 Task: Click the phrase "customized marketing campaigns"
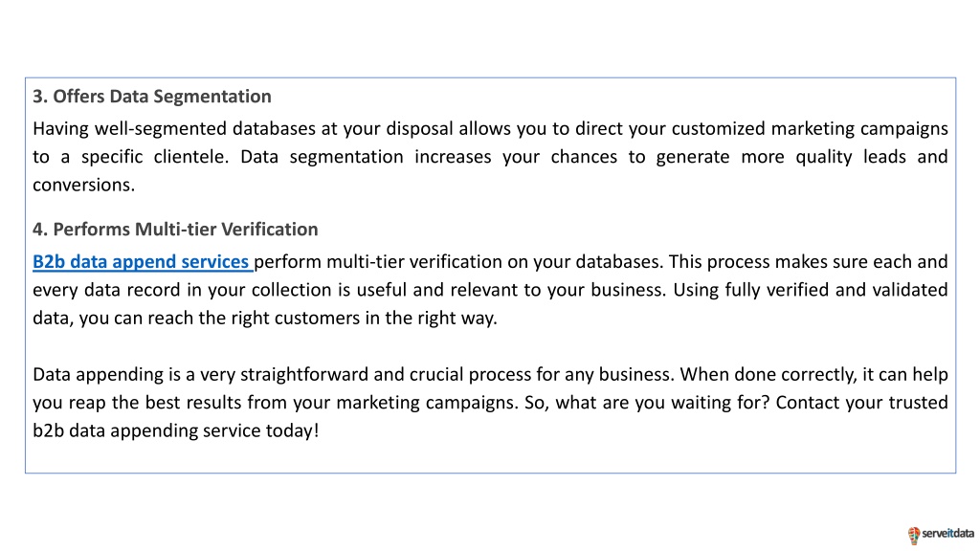[x=810, y=129]
